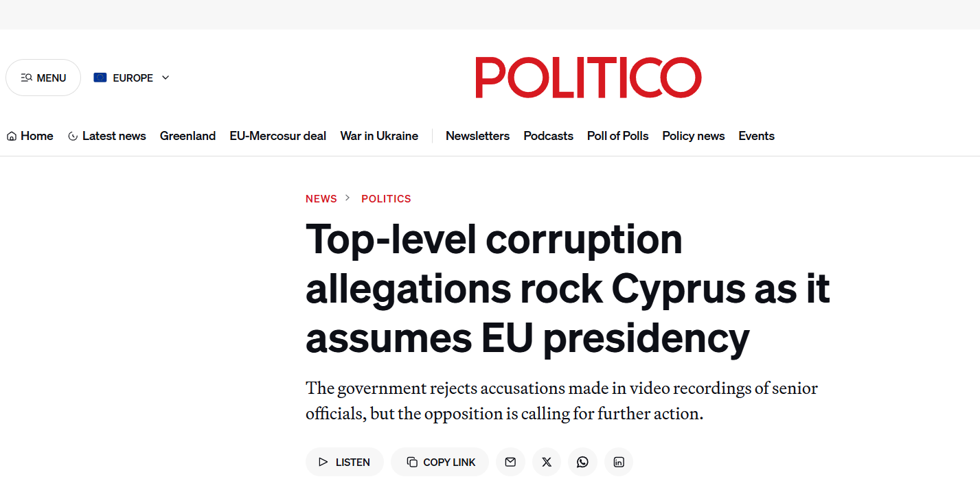The image size is (980, 479).
Task: Share article via email envelope icon
Action: [x=510, y=462]
